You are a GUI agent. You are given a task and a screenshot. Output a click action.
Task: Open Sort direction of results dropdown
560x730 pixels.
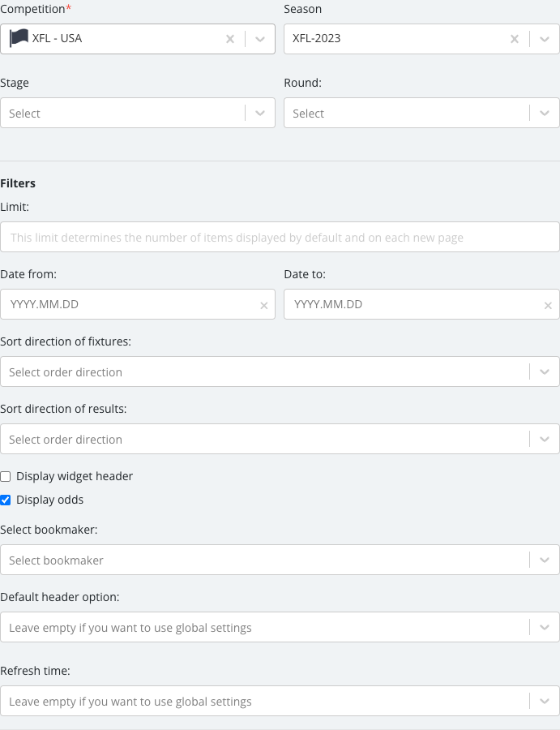point(280,439)
